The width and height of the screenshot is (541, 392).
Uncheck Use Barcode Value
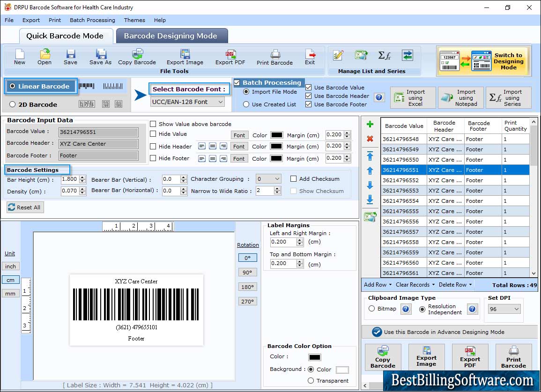click(309, 87)
